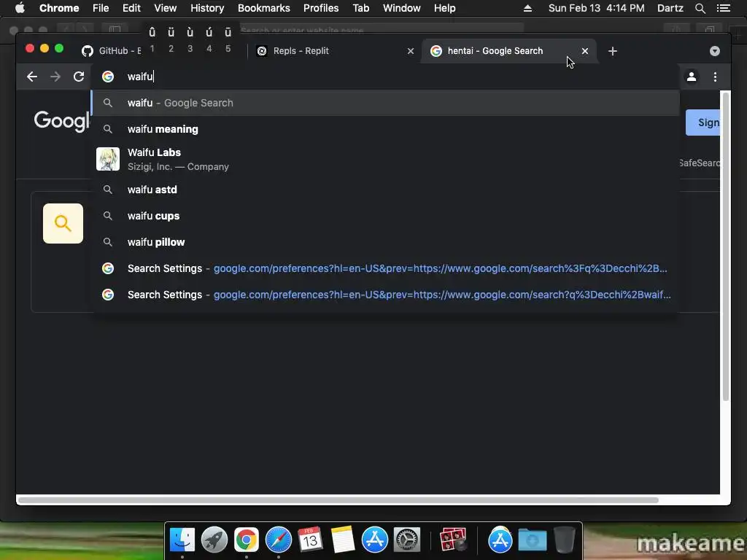Open the Chrome profile avatar menu

click(692, 77)
